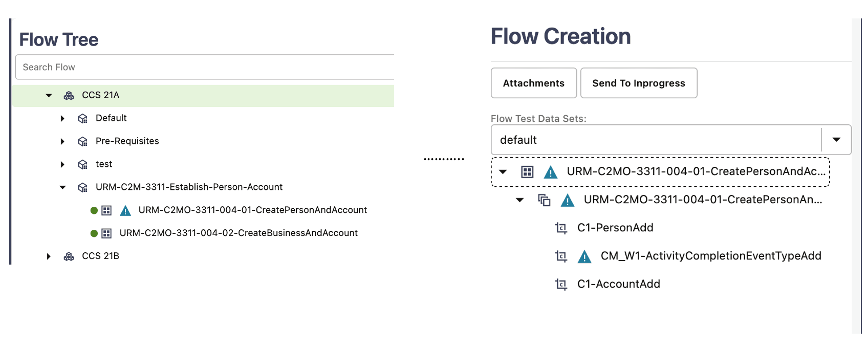
Task: Click the Search Flow input field
Action: [205, 67]
